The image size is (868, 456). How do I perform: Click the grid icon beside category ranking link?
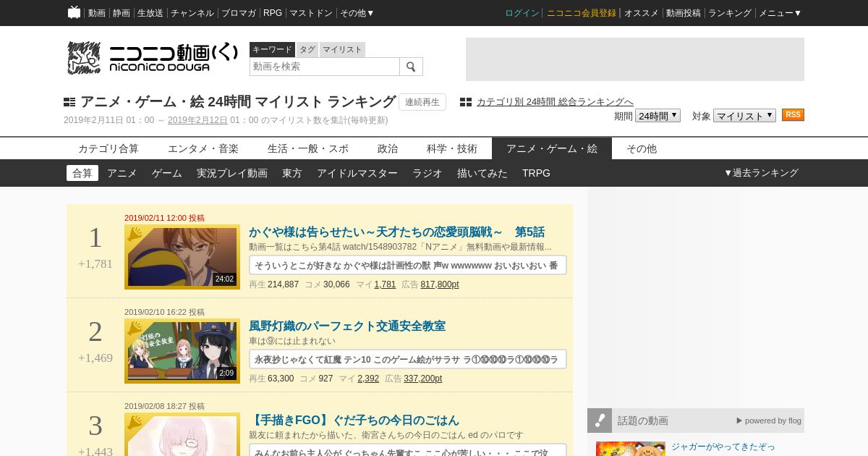(x=466, y=102)
